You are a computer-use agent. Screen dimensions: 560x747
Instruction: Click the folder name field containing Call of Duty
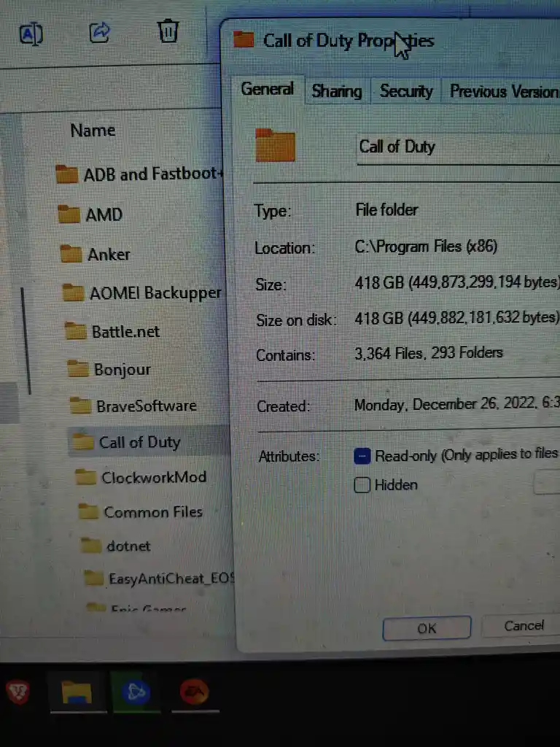(459, 147)
